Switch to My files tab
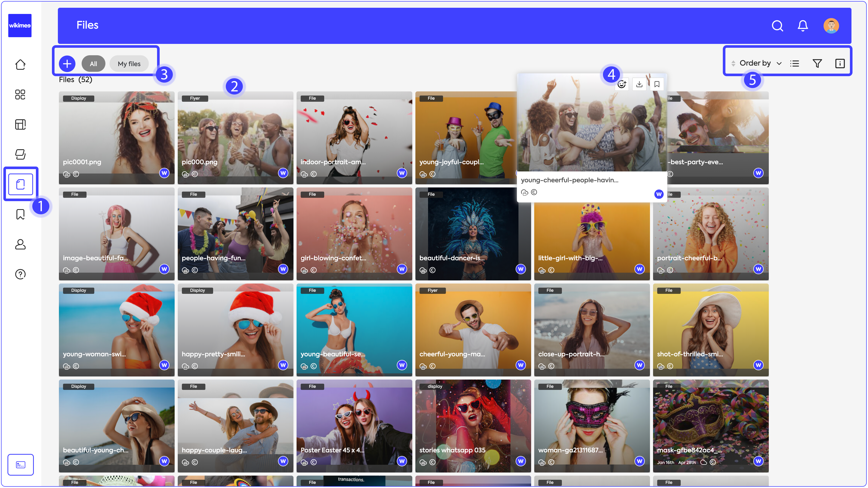The image size is (868, 488). (x=129, y=64)
